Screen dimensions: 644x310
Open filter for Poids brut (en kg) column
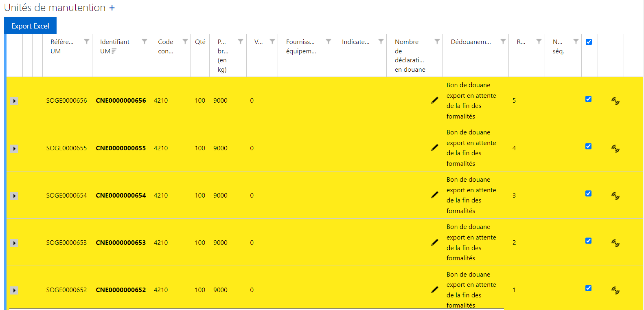[x=241, y=42]
